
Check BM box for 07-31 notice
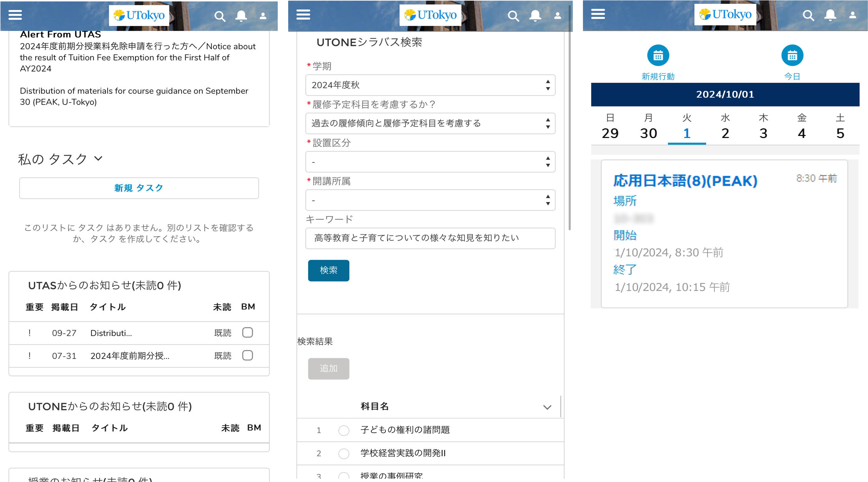(x=247, y=355)
